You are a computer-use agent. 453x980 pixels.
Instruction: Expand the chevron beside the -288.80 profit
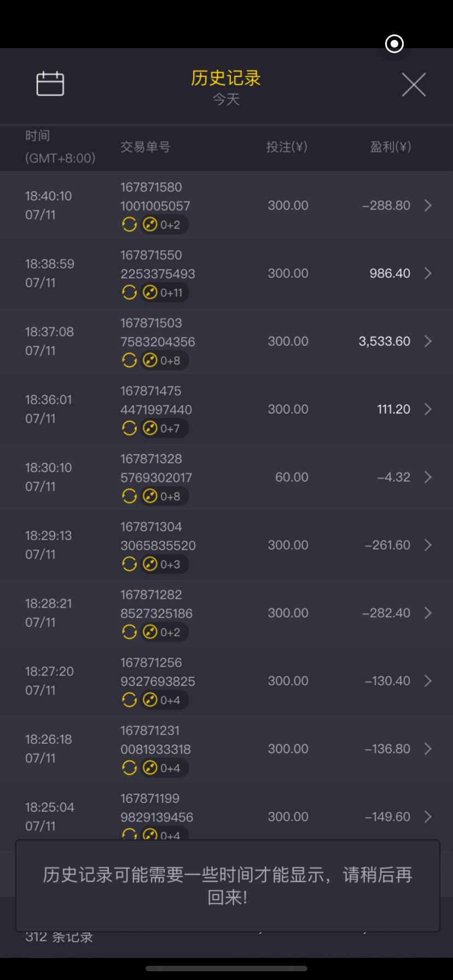pos(428,206)
